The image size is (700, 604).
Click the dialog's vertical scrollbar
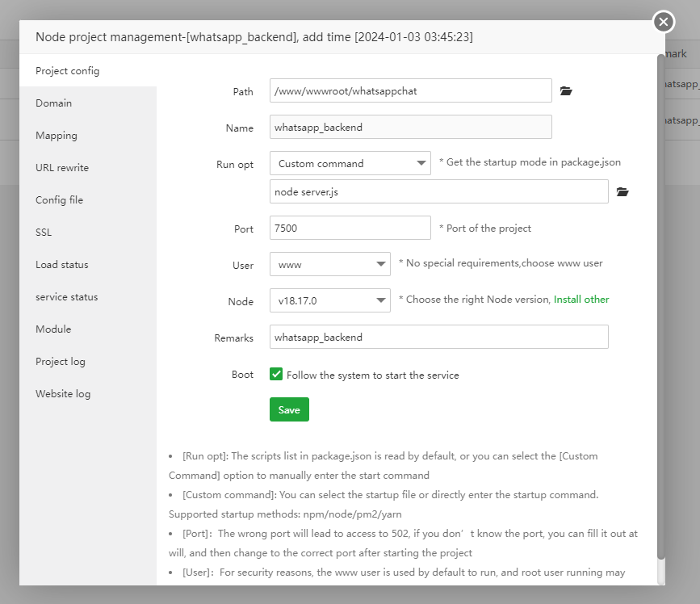click(661, 307)
